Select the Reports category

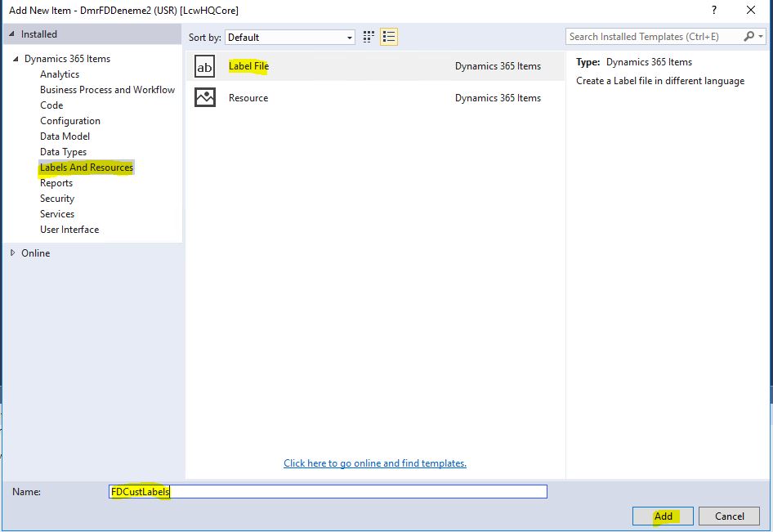[56, 183]
